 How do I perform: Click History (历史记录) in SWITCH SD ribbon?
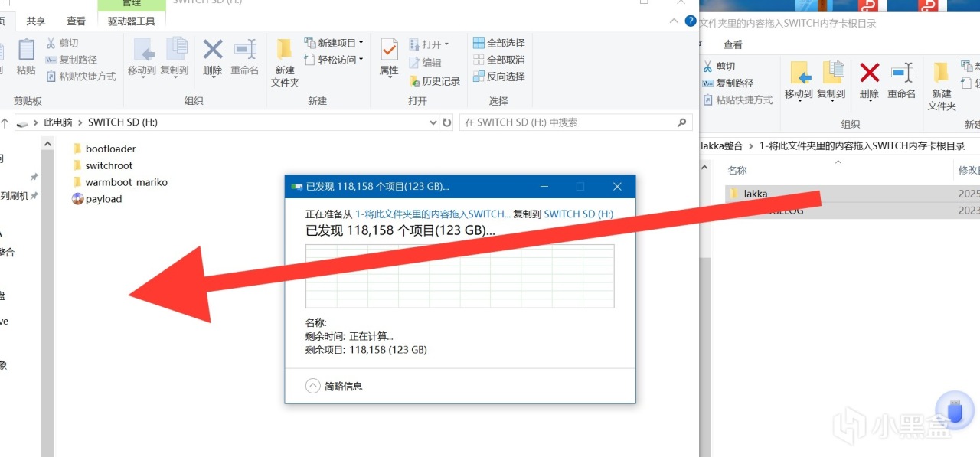pyautogui.click(x=435, y=81)
